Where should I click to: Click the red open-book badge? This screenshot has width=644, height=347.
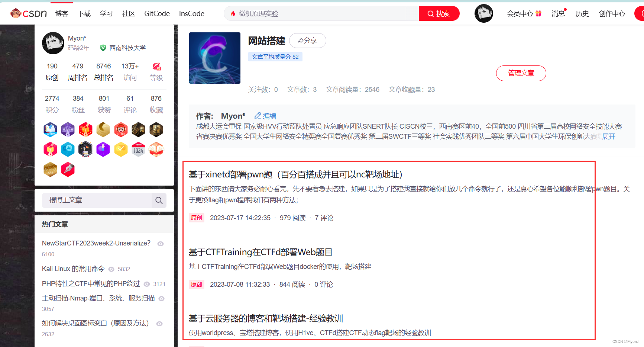(156, 149)
